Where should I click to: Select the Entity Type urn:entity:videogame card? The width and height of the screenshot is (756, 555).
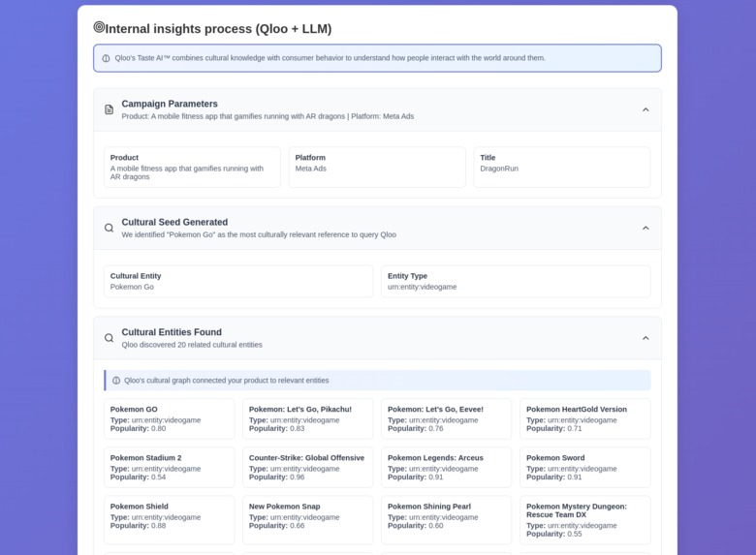[x=516, y=281]
